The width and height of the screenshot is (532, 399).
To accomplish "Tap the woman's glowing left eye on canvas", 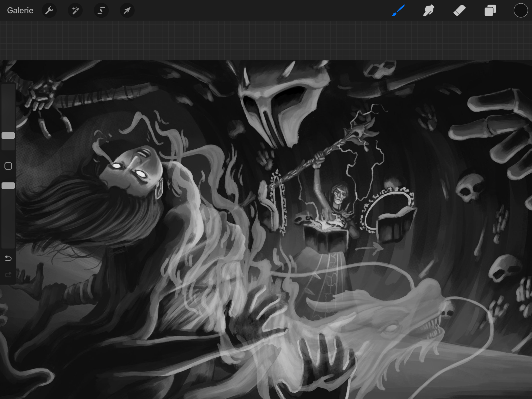I will click(117, 166).
